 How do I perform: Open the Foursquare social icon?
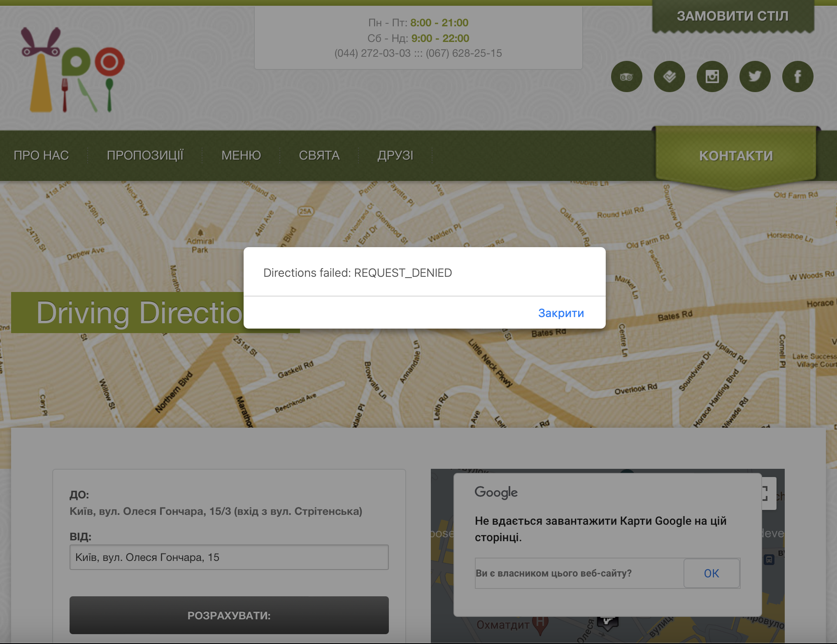(x=669, y=76)
